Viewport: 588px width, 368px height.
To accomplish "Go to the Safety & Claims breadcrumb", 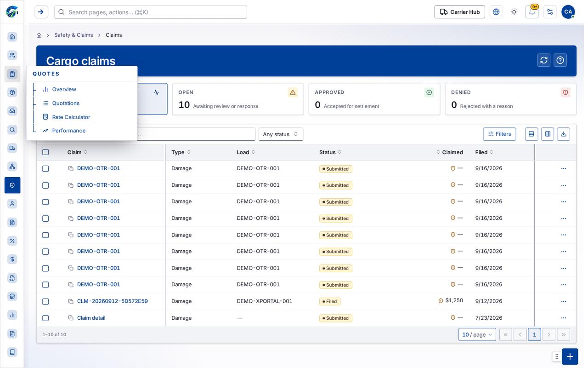I will [73, 35].
